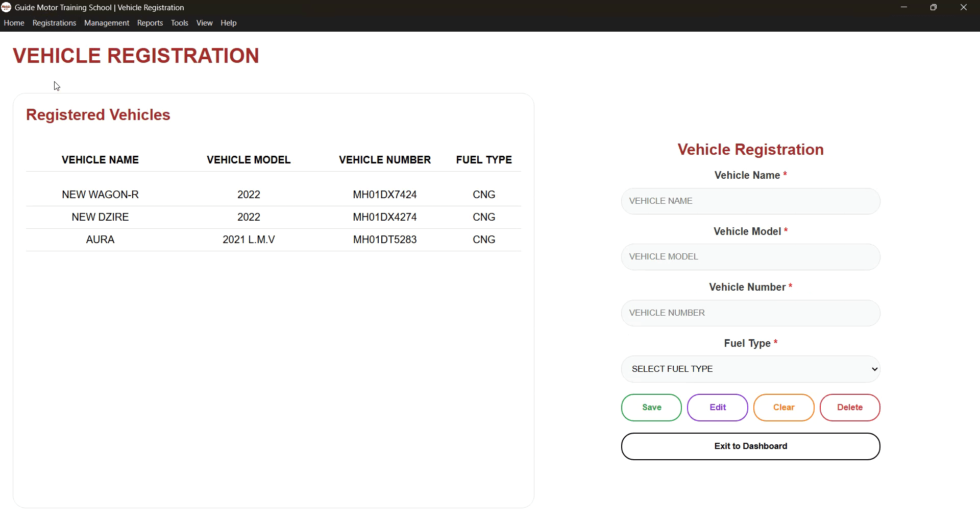Image resolution: width=980 pixels, height=521 pixels.
Task: Open the SELECT FUEL TYPE dropdown
Action: [x=750, y=369]
